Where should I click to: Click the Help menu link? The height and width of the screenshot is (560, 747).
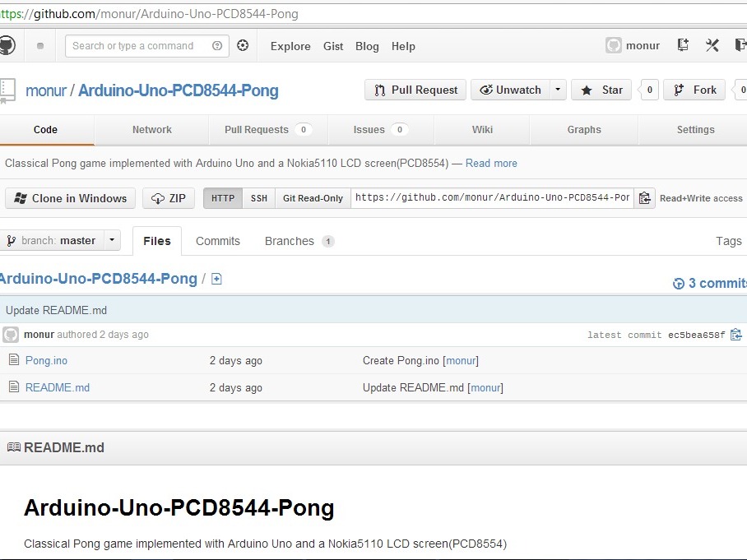click(403, 46)
